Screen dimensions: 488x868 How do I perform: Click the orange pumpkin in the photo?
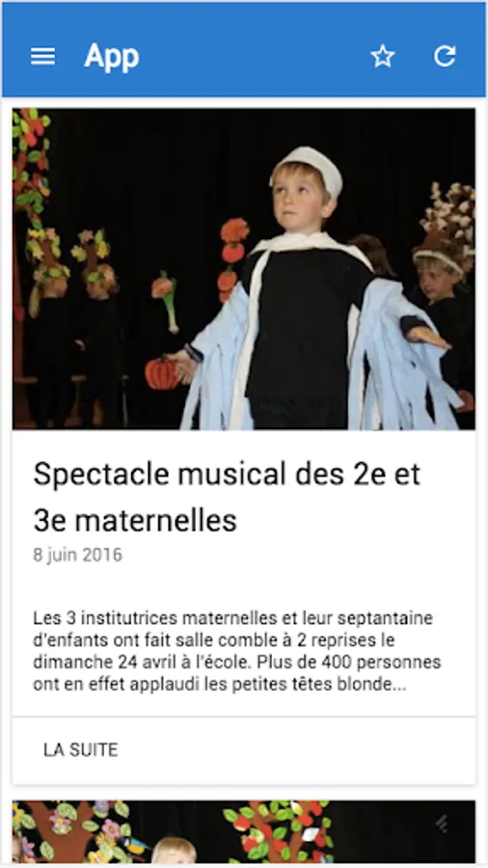point(161,373)
